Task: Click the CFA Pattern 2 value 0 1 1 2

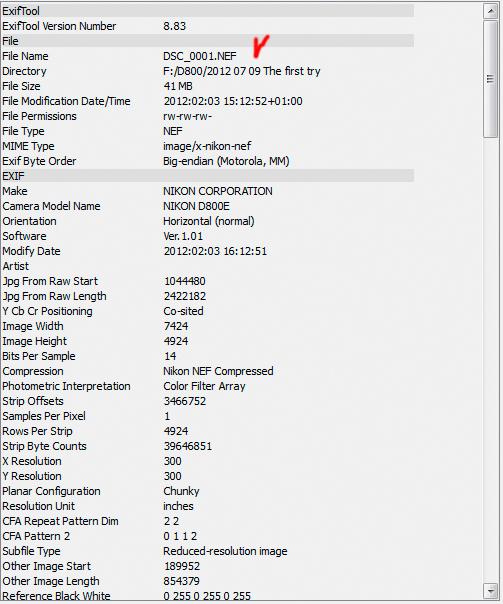Action: 180,537
